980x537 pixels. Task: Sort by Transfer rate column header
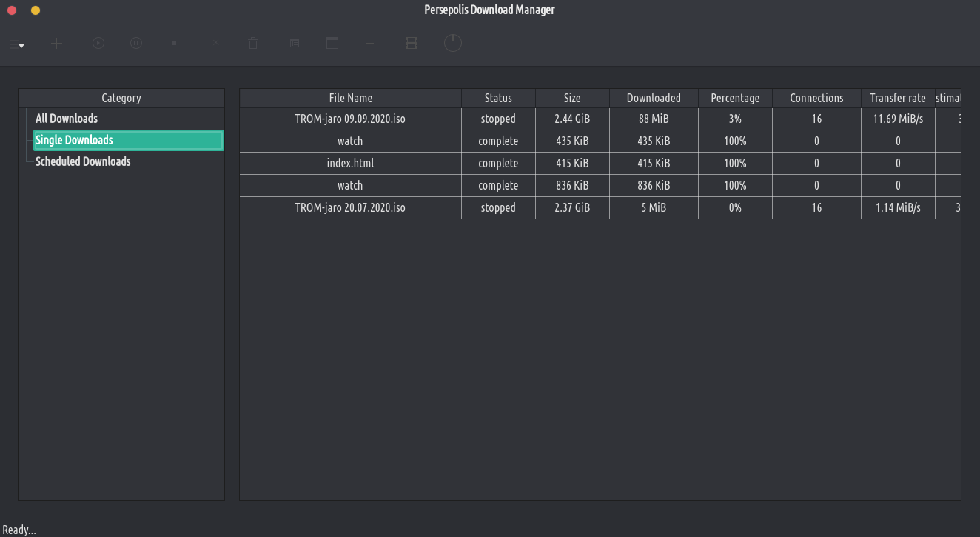coord(898,98)
